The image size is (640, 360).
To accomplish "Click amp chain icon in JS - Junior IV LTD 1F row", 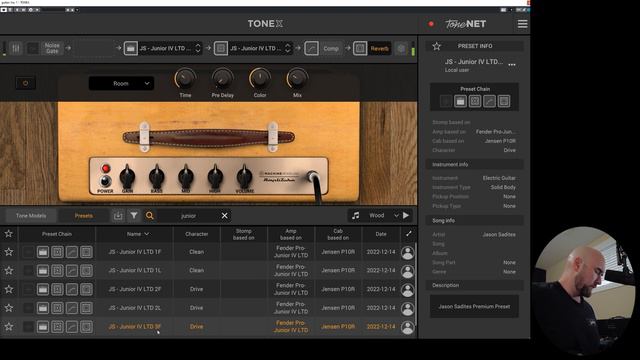I will 43,252.
